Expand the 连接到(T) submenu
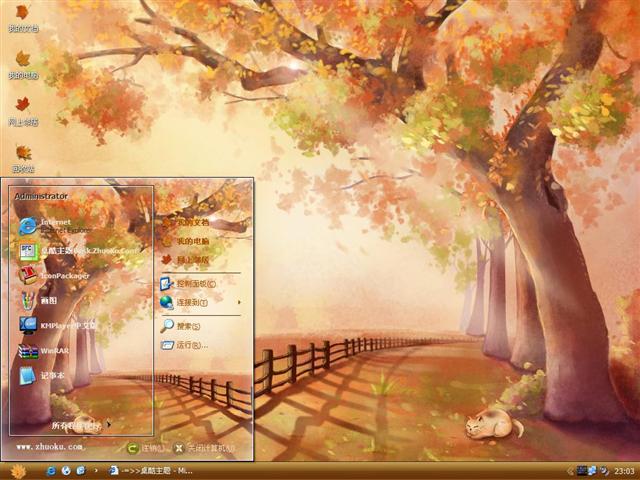This screenshot has width=640, height=480. (200, 302)
